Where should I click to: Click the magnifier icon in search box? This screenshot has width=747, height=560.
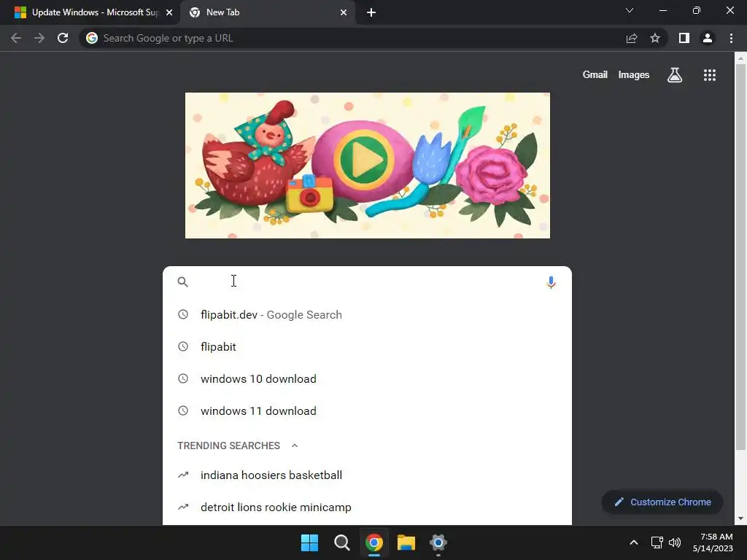coord(182,282)
